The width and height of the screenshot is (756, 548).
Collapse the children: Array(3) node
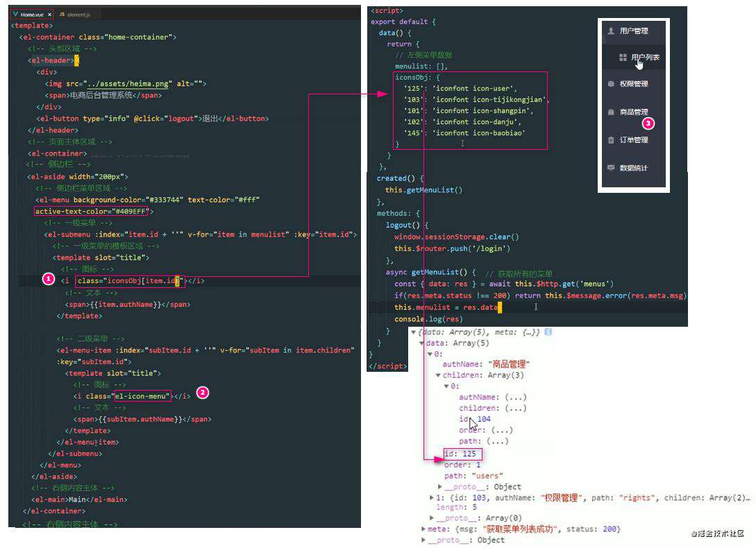click(438, 375)
